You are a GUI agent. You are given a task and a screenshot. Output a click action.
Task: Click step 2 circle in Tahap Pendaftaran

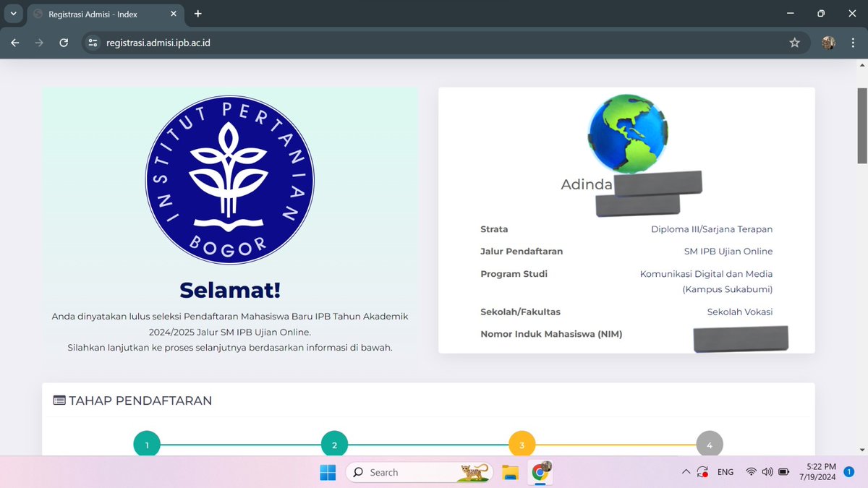point(334,445)
